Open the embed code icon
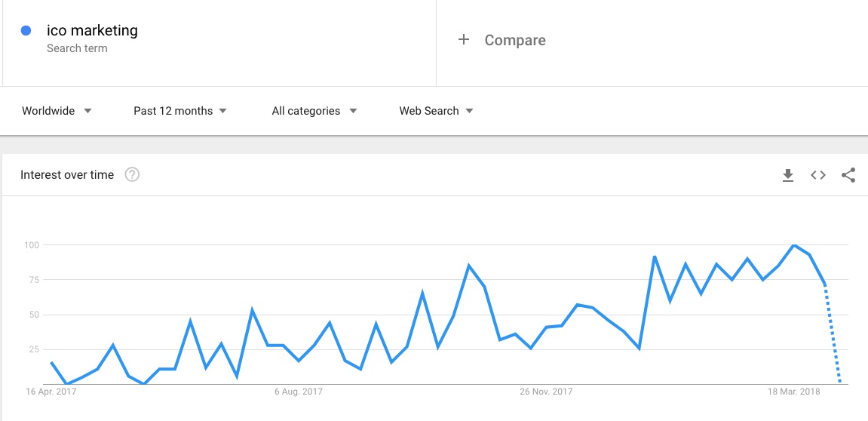 click(818, 175)
